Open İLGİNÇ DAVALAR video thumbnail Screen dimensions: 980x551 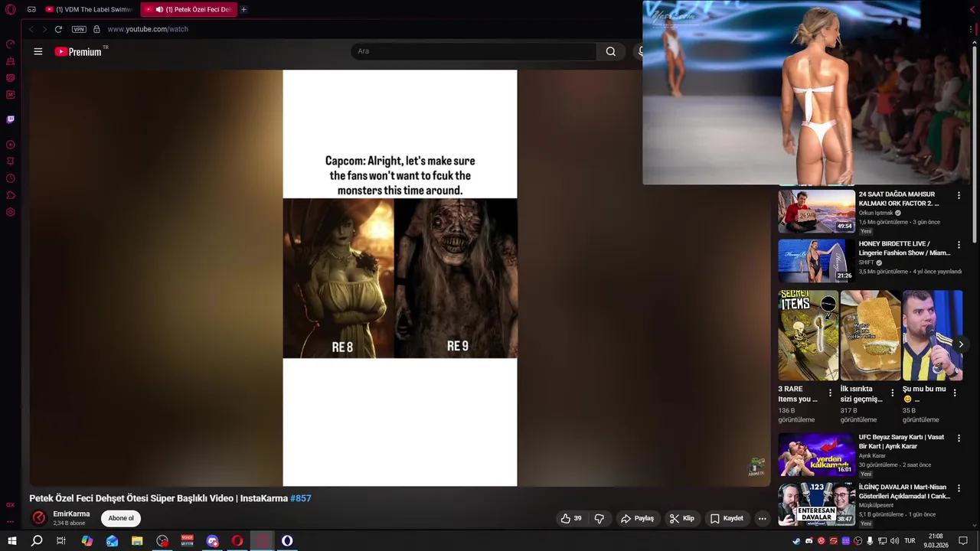(x=816, y=504)
